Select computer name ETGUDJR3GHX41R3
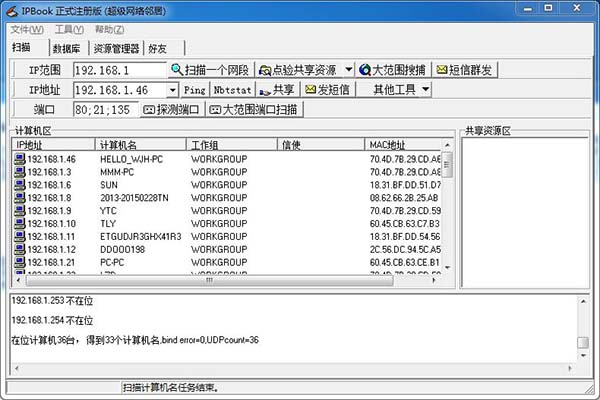Screen dimensions: 600x400 [141, 237]
